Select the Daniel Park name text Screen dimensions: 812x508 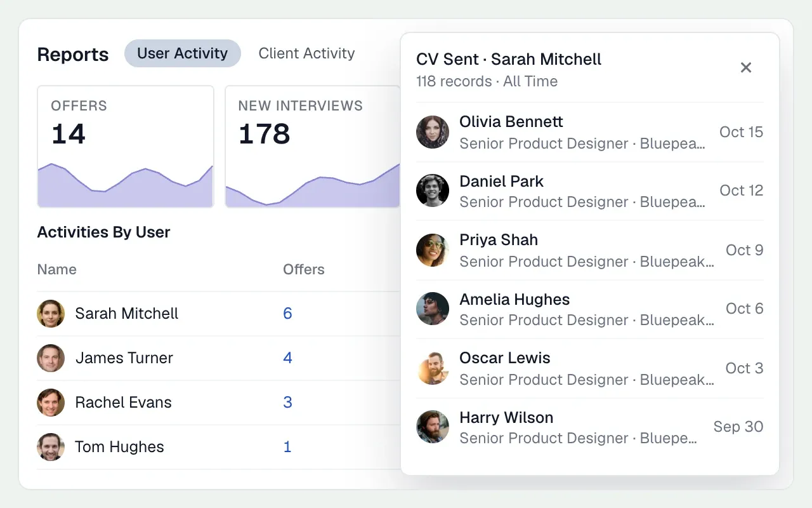click(x=501, y=181)
